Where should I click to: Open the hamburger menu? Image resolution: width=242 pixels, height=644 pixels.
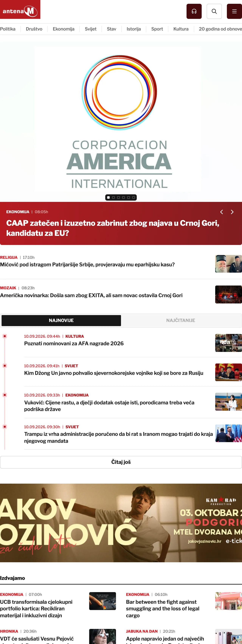[234, 11]
